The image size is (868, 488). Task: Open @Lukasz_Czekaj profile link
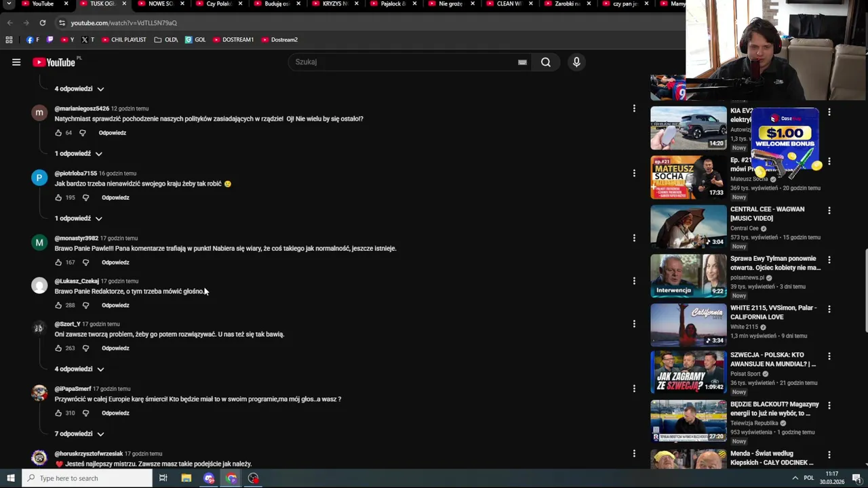click(77, 281)
